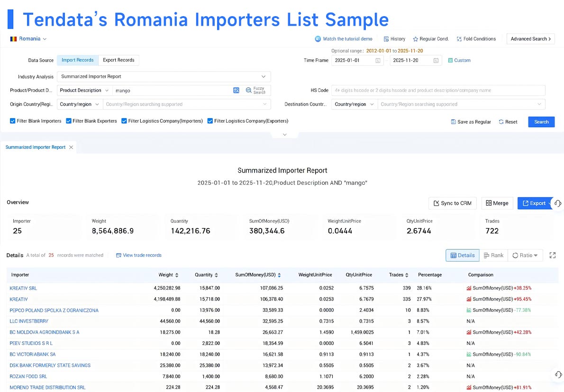Screen dimensions: 564x392
Task: Click the mango product search field
Action: pyautogui.click(x=173, y=91)
